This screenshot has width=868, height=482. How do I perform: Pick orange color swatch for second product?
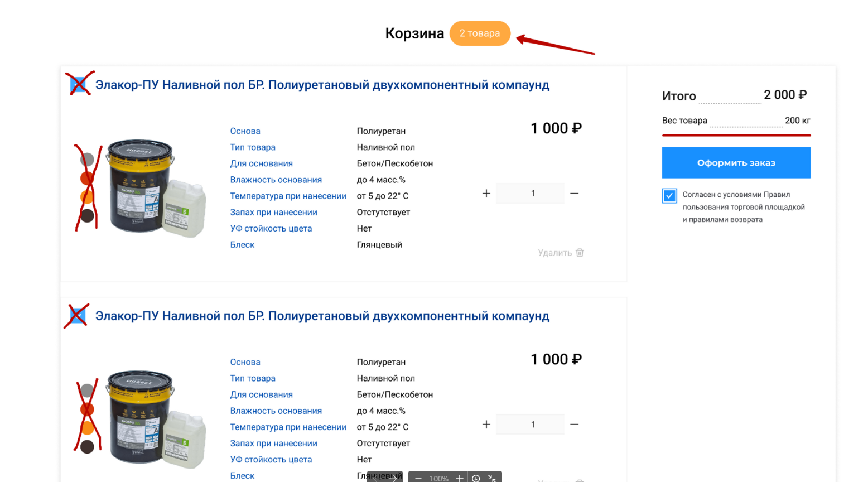coord(87,428)
